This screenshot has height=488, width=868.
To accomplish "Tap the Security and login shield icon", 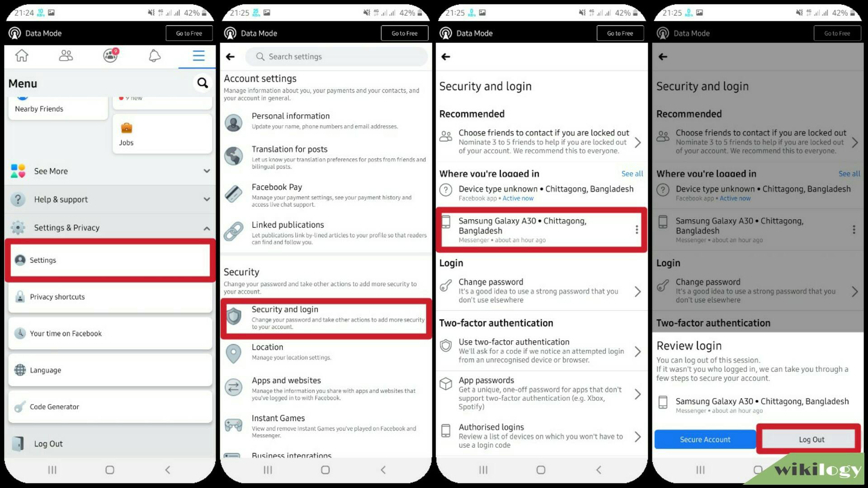I will [234, 316].
